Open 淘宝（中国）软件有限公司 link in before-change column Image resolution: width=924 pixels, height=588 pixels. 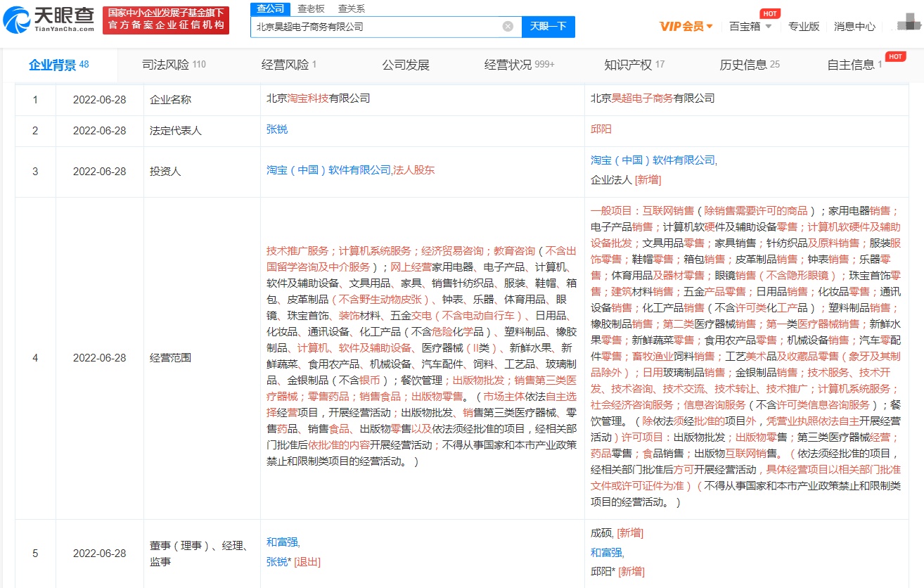point(328,170)
